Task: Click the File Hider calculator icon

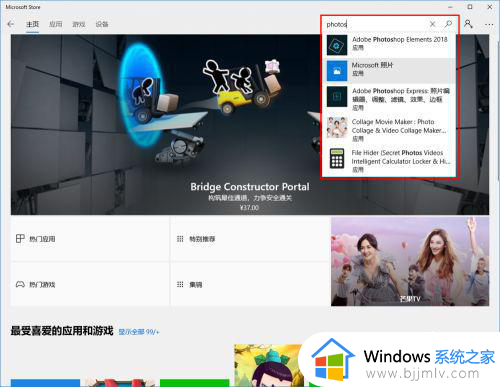Action: click(x=337, y=158)
